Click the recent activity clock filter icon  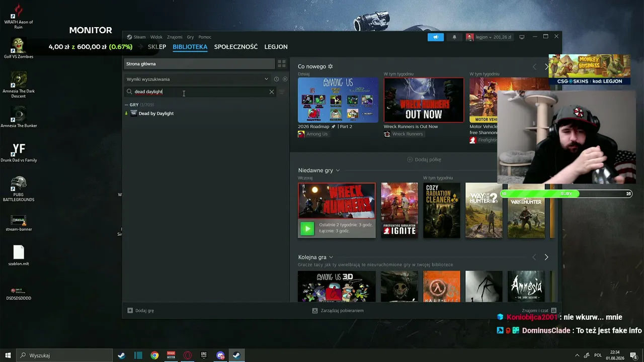click(276, 79)
